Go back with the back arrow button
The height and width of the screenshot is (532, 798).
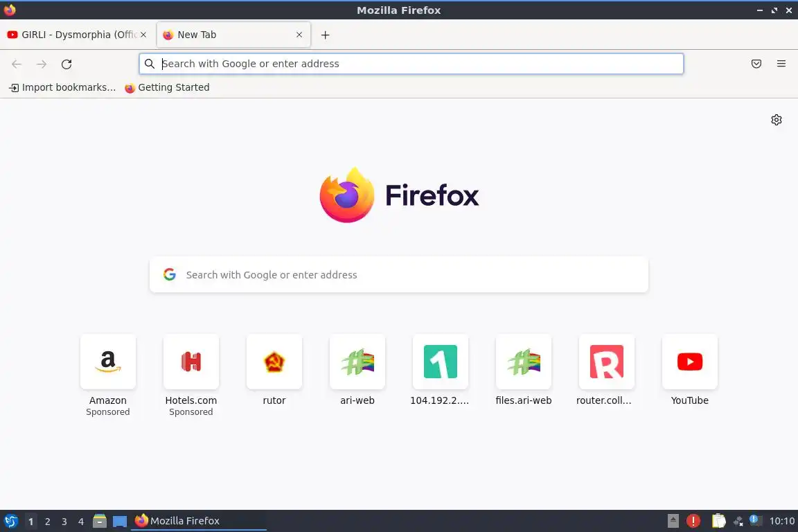(17, 64)
